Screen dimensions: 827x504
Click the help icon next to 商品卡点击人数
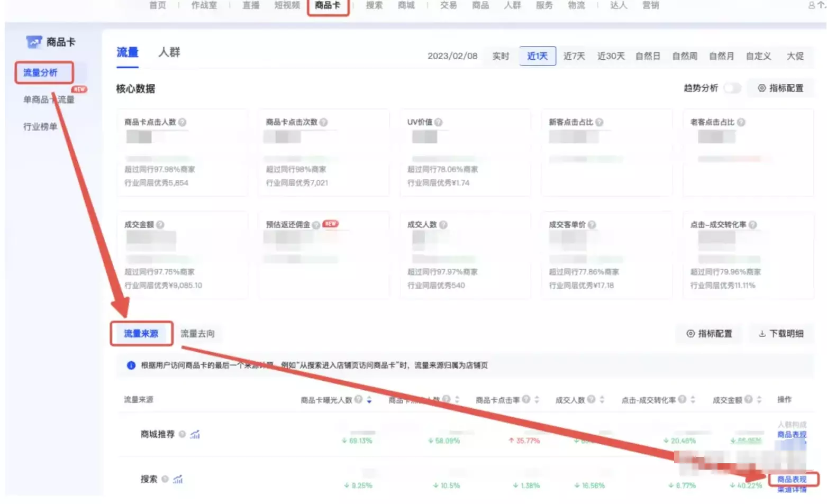(x=183, y=122)
